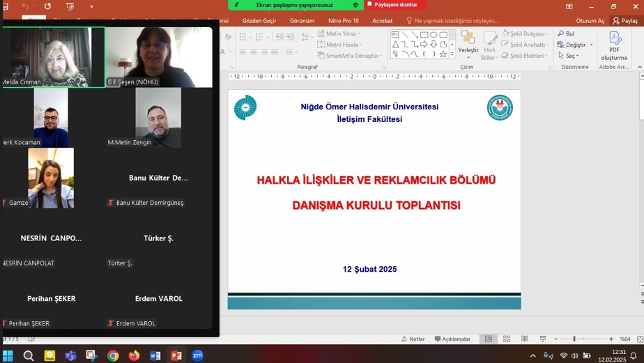The width and height of the screenshot is (644, 363).
Task: Select the star shape in shapes gallery
Action: [443, 54]
